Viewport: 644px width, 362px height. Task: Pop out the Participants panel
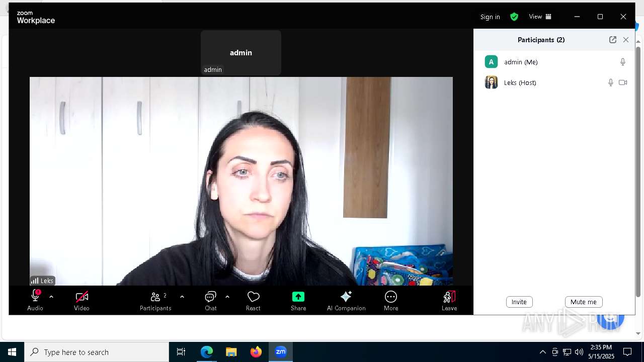(613, 40)
